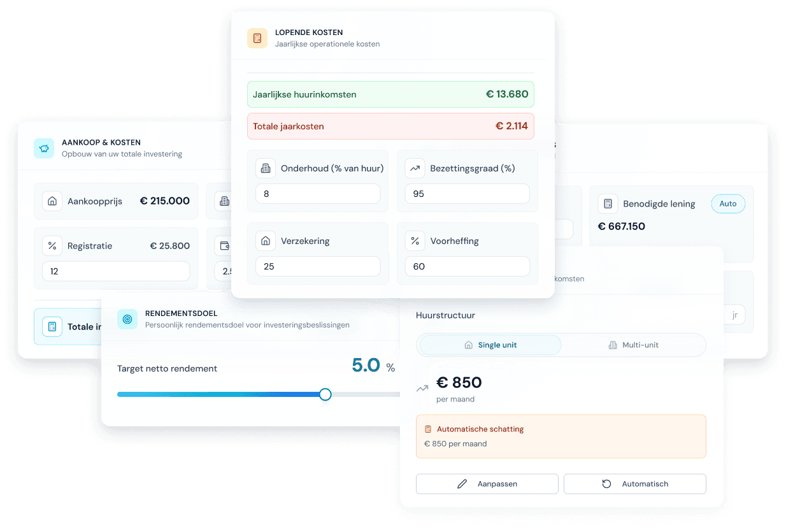Click the Target netto rendement slider handle
The width and height of the screenshot is (786, 532).
pyautogui.click(x=325, y=394)
